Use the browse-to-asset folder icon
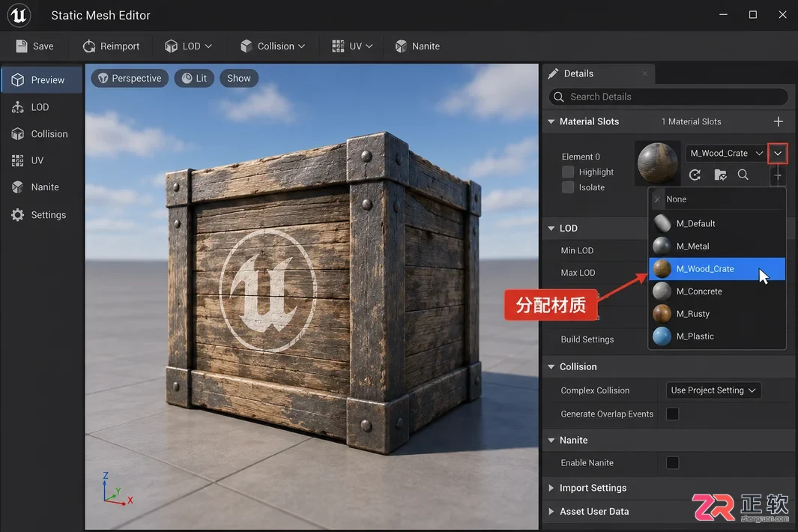 point(720,175)
